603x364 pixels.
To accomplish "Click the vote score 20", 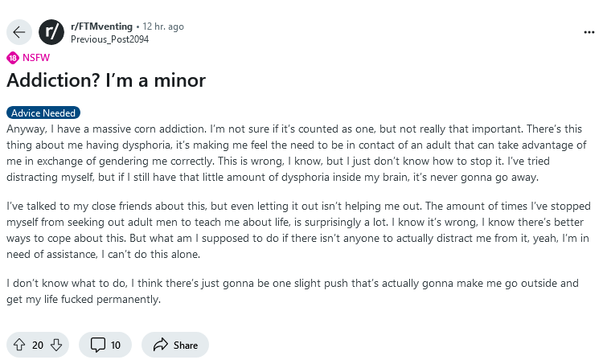I will (x=38, y=345).
